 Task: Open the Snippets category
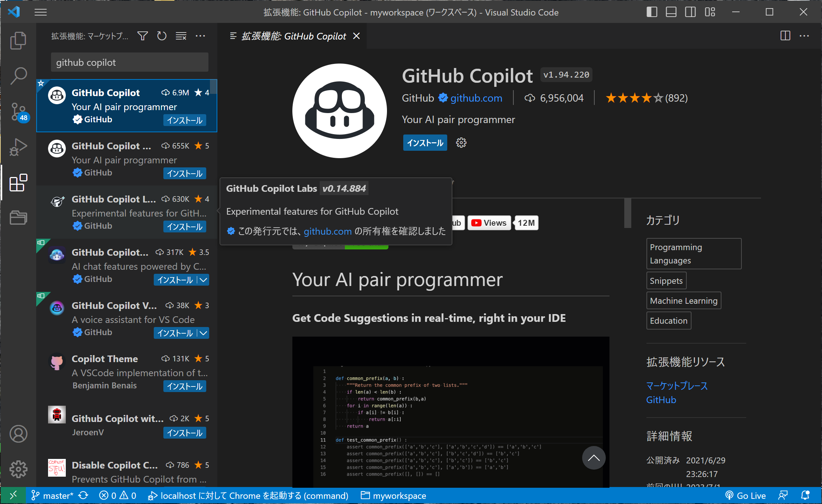point(666,281)
